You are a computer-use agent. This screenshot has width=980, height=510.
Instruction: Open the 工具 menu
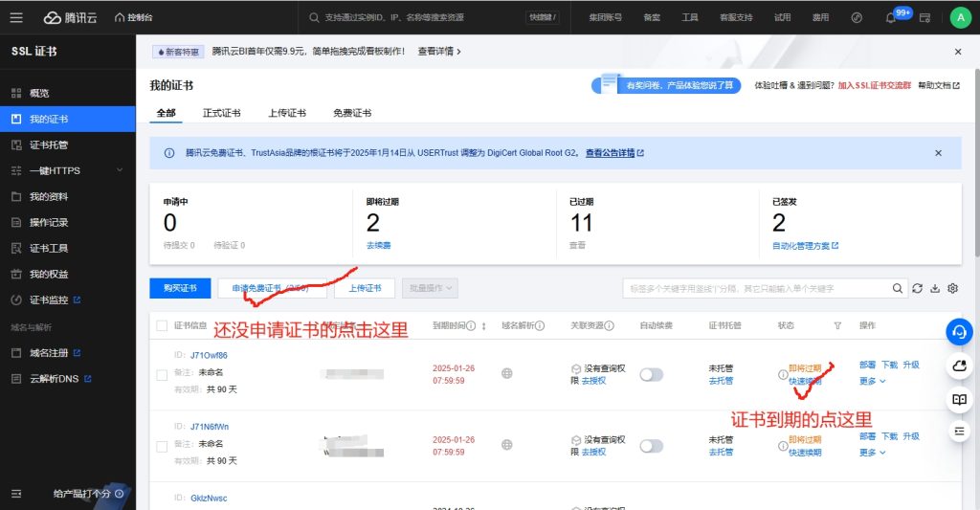[x=690, y=17]
